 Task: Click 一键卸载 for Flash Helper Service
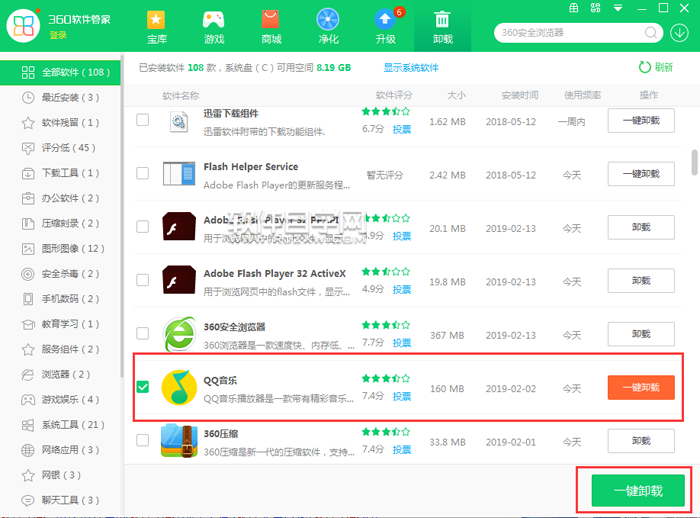[641, 174]
